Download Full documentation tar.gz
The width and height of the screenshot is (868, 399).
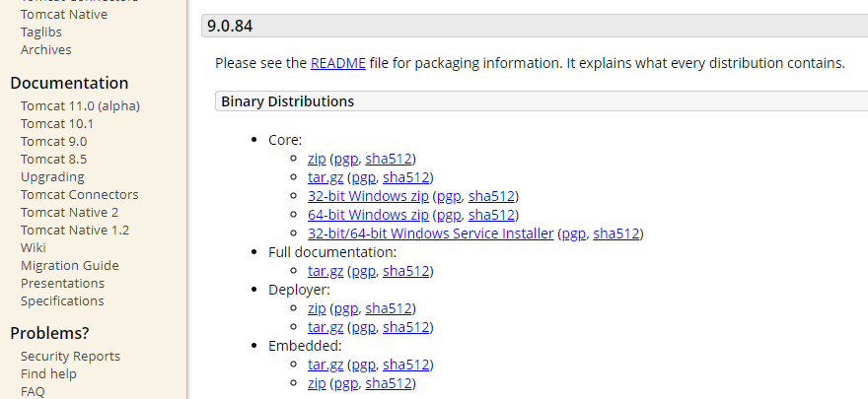point(325,271)
